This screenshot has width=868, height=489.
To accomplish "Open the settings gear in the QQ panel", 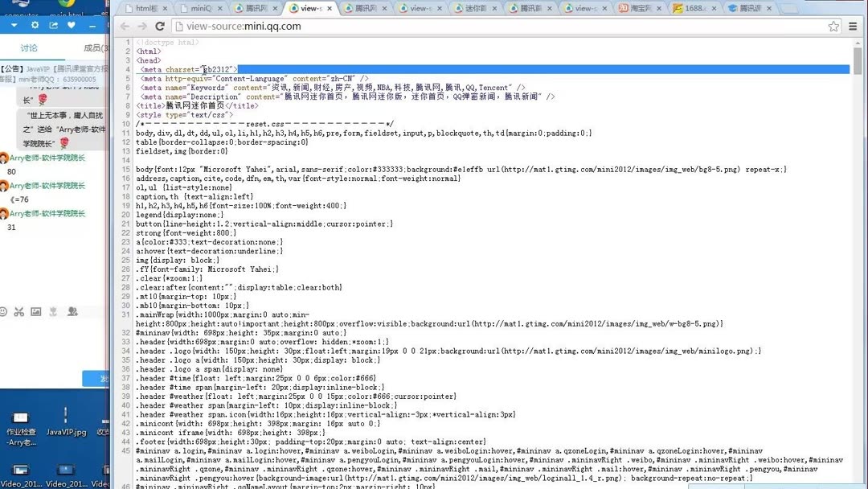I will click(35, 25).
